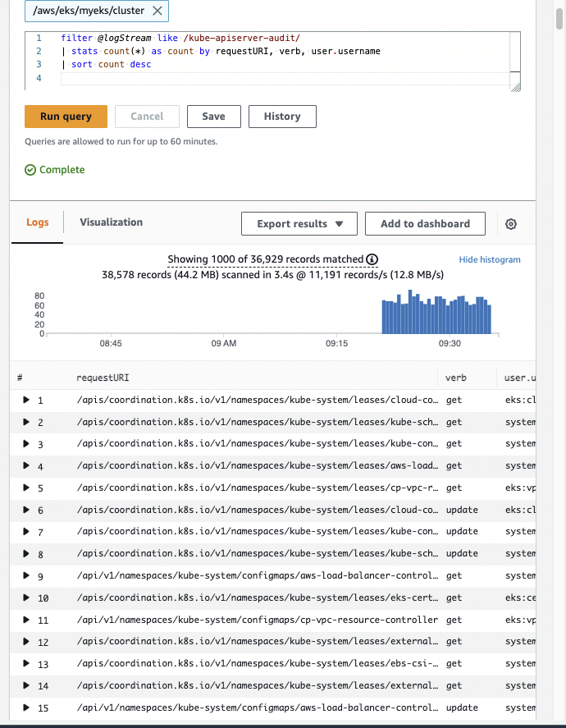This screenshot has height=728, width=566.
Task: Expand result row 2
Action: coord(26,422)
